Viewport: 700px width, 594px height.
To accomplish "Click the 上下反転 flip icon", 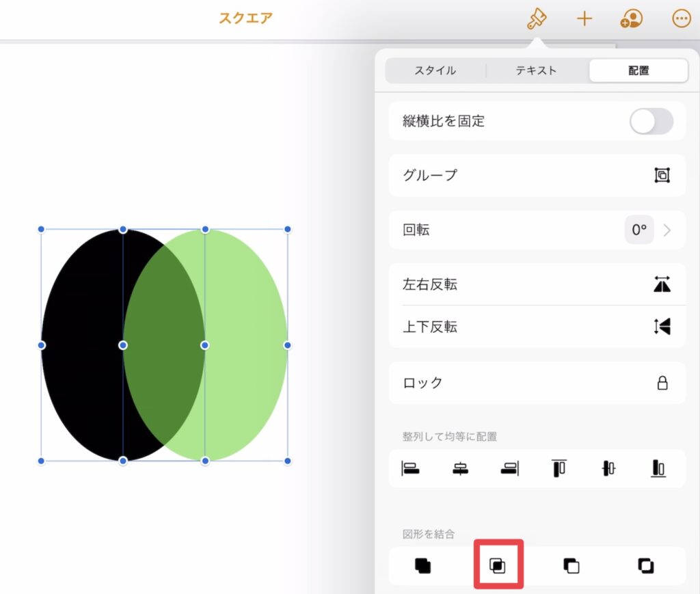I will 662,326.
